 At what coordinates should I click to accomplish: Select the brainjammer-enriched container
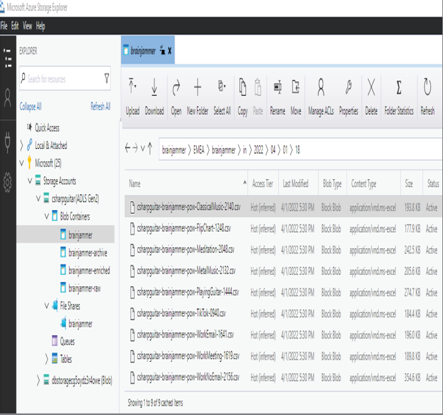click(x=89, y=270)
